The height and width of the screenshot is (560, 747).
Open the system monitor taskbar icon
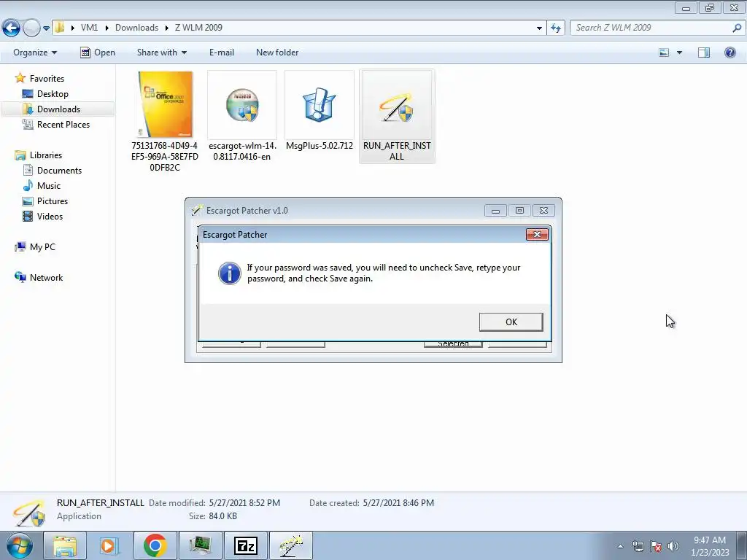pyautogui.click(x=200, y=545)
